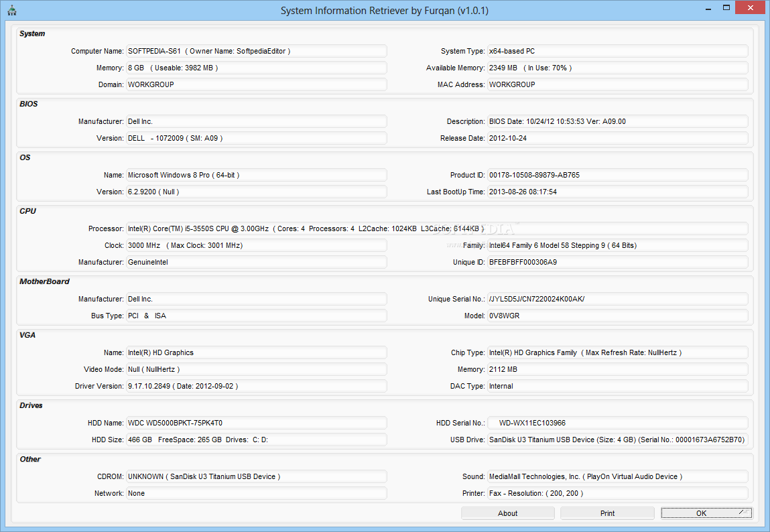Select Driver Version field 9.17.10.2849
This screenshot has width=770, height=532.
pyautogui.click(x=257, y=386)
